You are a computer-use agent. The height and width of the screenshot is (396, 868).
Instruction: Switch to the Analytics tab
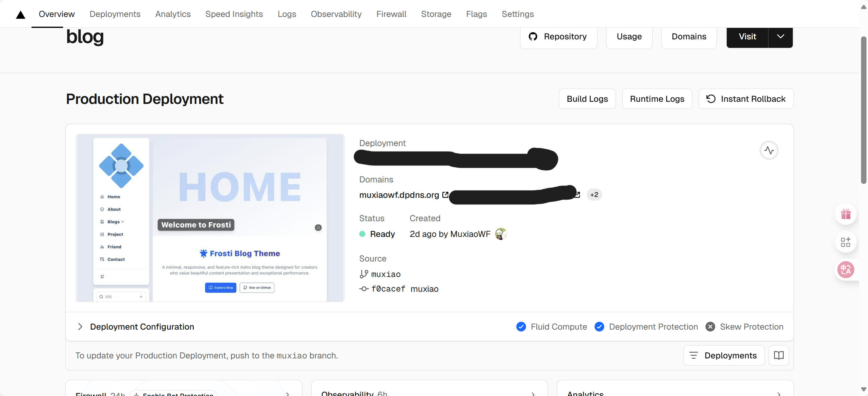click(173, 14)
